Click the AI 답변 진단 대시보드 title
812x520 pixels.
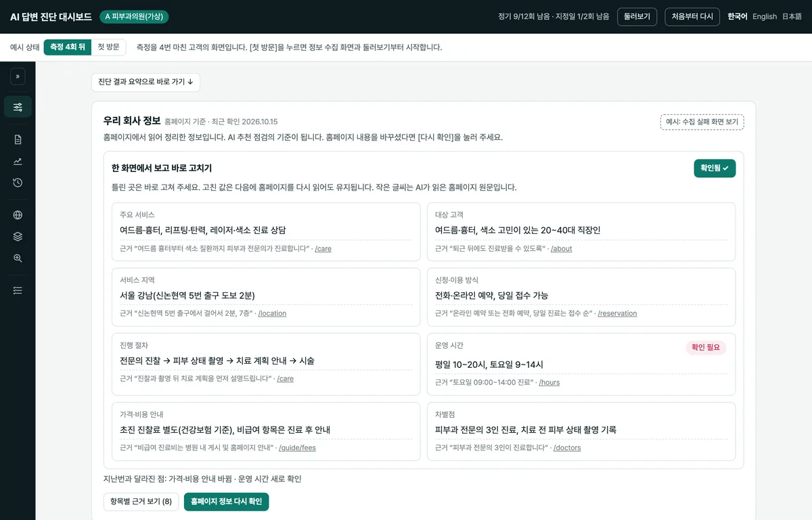coord(51,17)
